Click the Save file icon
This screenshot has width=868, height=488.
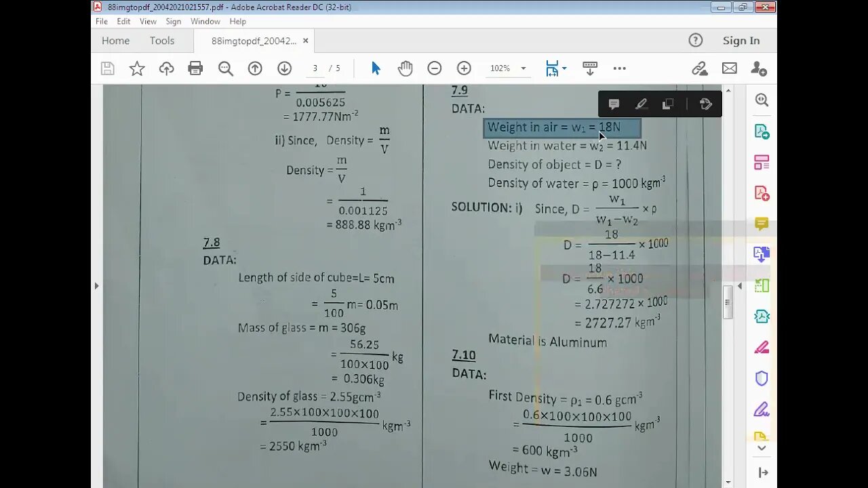(107, 68)
